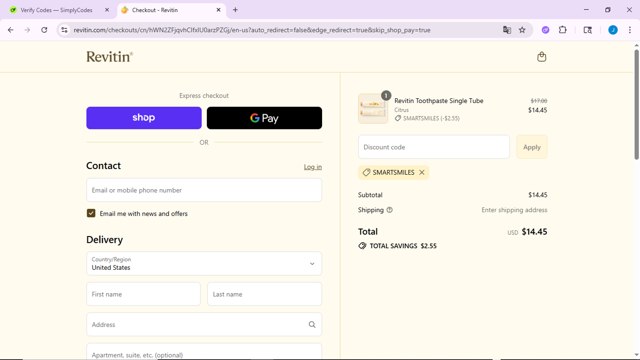Close the Verify Codes tab
Image resolution: width=640 pixels, height=360 pixels.
[107, 10]
